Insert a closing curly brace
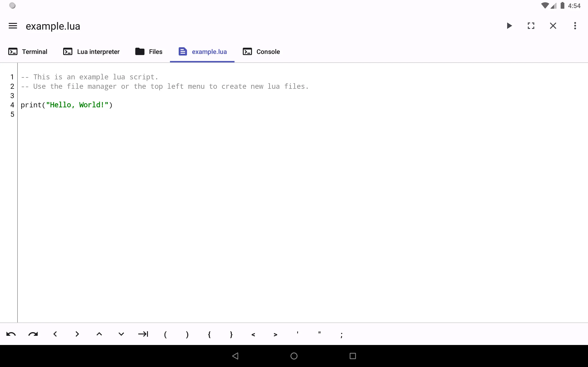588x367 pixels. pyautogui.click(x=231, y=334)
